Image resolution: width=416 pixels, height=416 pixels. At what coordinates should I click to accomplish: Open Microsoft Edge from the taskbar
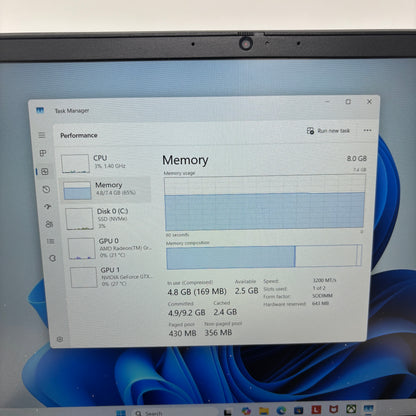[x=281, y=410]
